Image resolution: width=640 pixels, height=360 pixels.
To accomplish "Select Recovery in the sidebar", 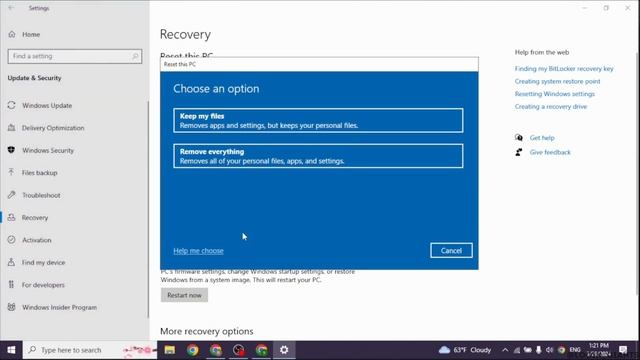I will pos(35,218).
